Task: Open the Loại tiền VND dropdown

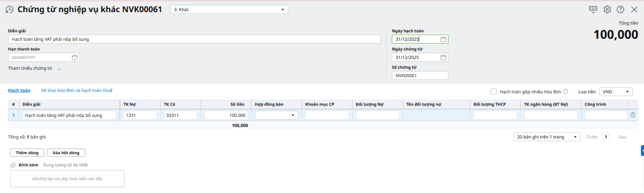Action: click(627, 92)
